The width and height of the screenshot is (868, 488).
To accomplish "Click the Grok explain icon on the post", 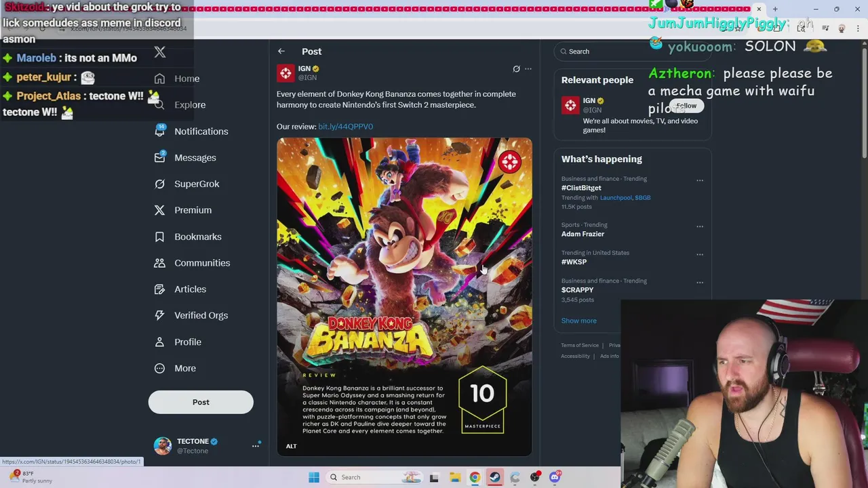I will [x=516, y=69].
